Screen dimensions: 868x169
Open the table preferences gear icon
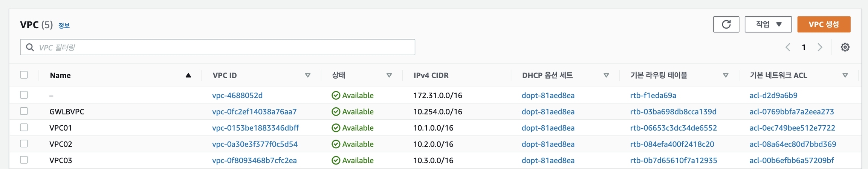[845, 47]
